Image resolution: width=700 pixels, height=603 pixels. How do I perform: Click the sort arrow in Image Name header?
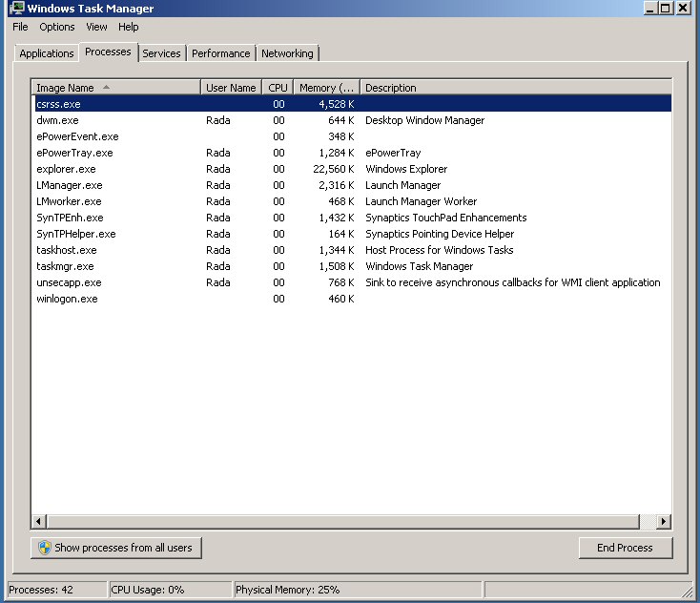pyautogui.click(x=106, y=87)
